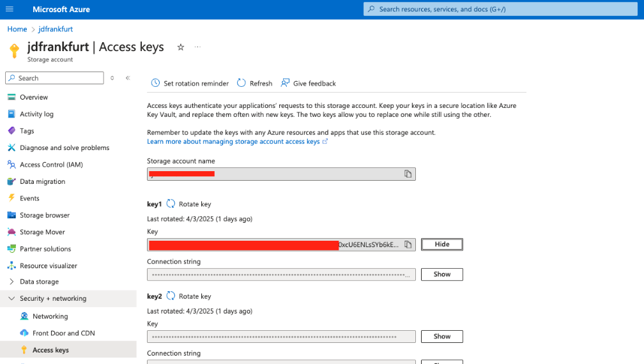Click the key1 Rotate key label
Screen dimensions: 644x364
tap(195, 204)
